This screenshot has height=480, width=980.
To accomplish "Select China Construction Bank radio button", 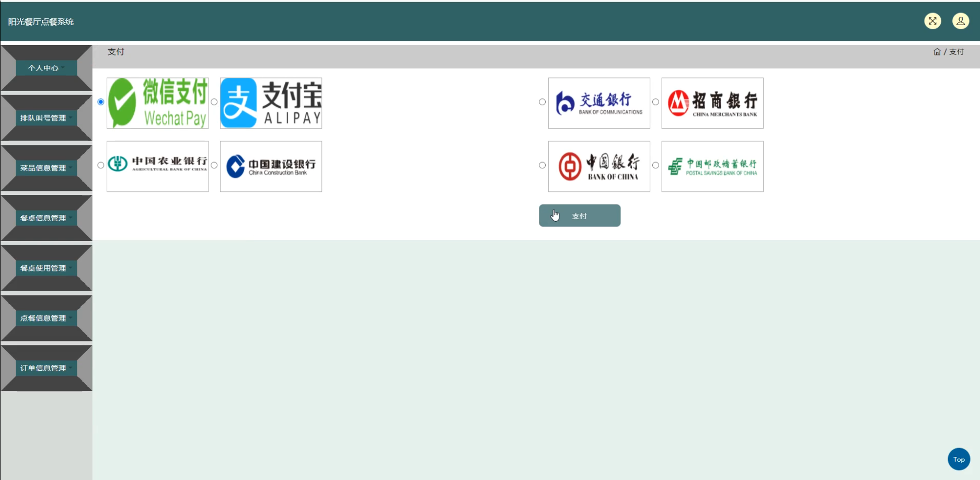I will click(x=214, y=165).
